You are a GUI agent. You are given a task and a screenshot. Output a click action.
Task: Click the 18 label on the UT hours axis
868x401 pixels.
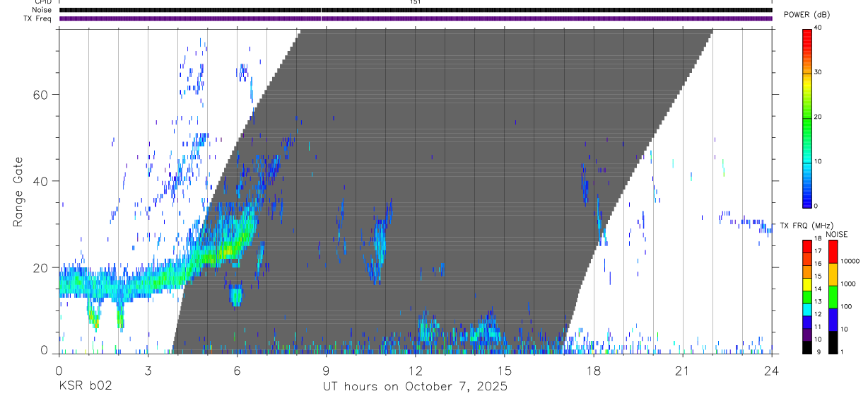coord(594,370)
